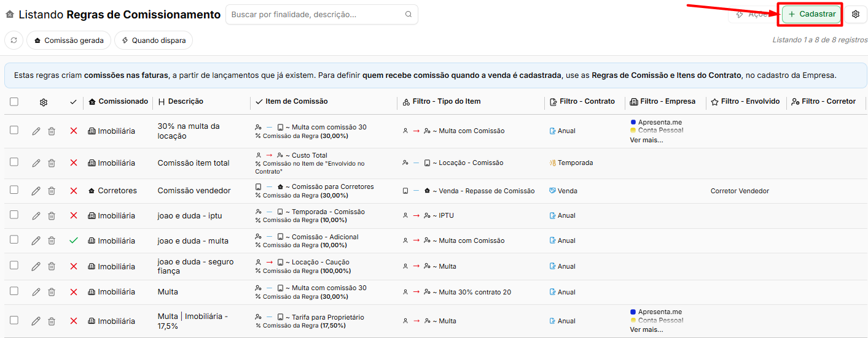Delete the 'Comissão item total' rule

(52, 163)
